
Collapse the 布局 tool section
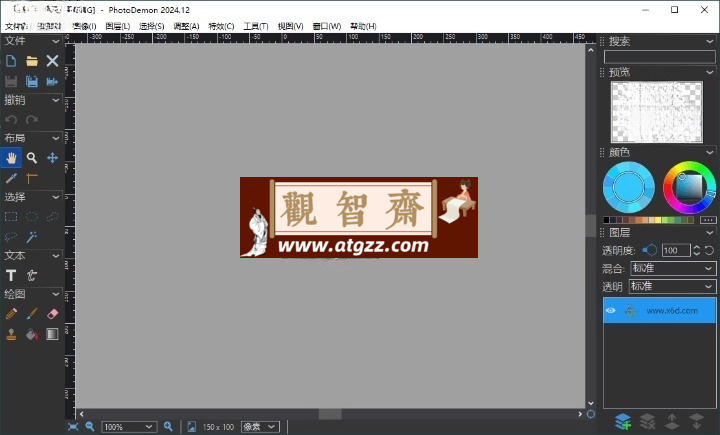tap(56, 138)
